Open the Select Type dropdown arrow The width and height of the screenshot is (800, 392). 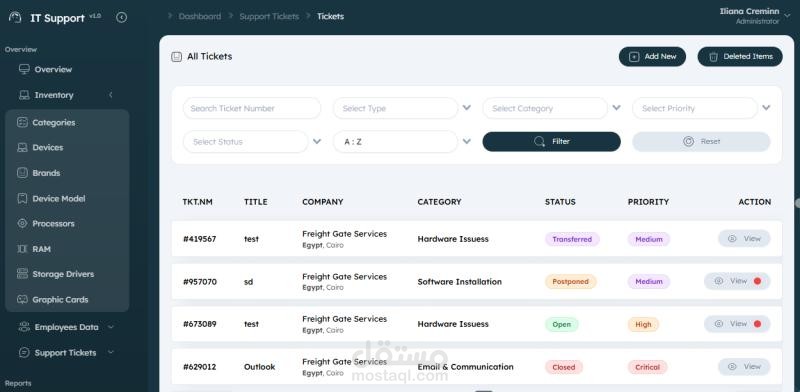(x=467, y=108)
